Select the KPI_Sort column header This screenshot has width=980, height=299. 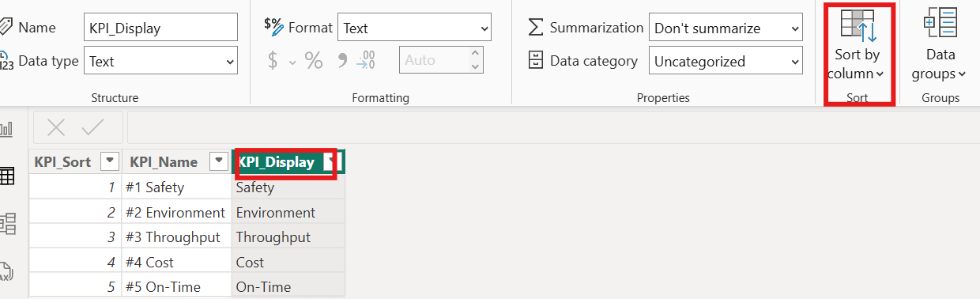coord(63,162)
